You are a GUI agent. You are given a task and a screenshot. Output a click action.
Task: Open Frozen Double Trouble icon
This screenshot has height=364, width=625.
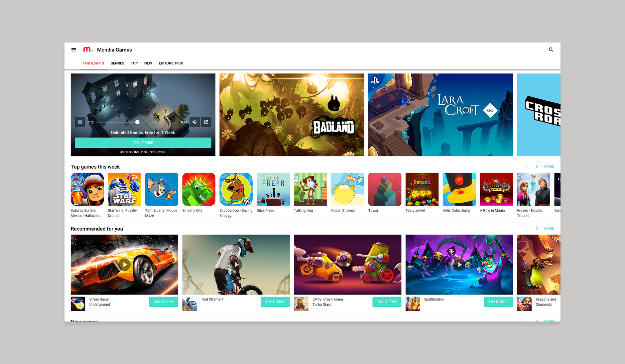[x=534, y=189]
